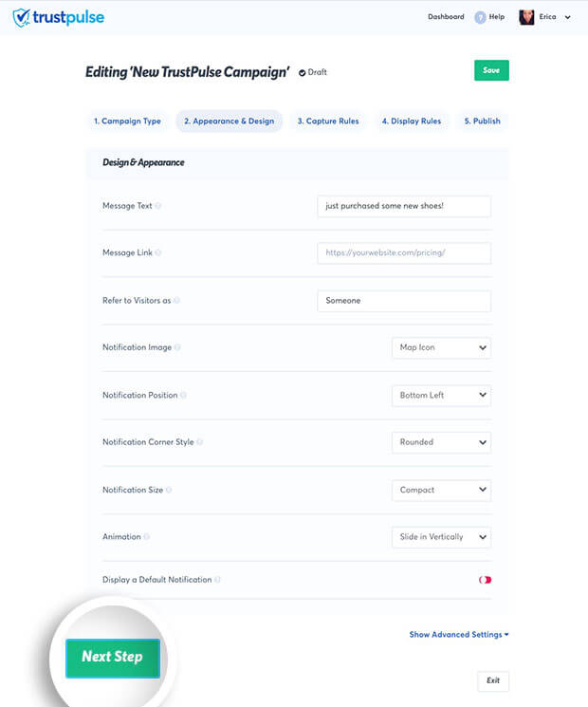Click Erica's profile avatar picture
The width and height of the screenshot is (588, 707).
click(526, 17)
